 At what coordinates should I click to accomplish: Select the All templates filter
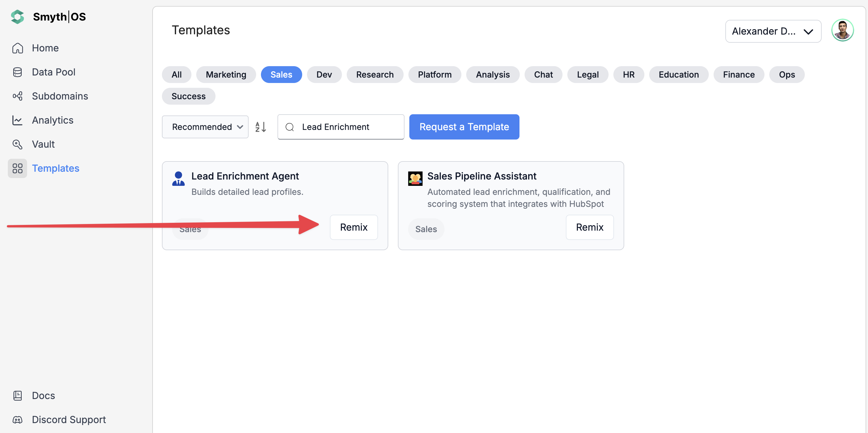tap(176, 74)
